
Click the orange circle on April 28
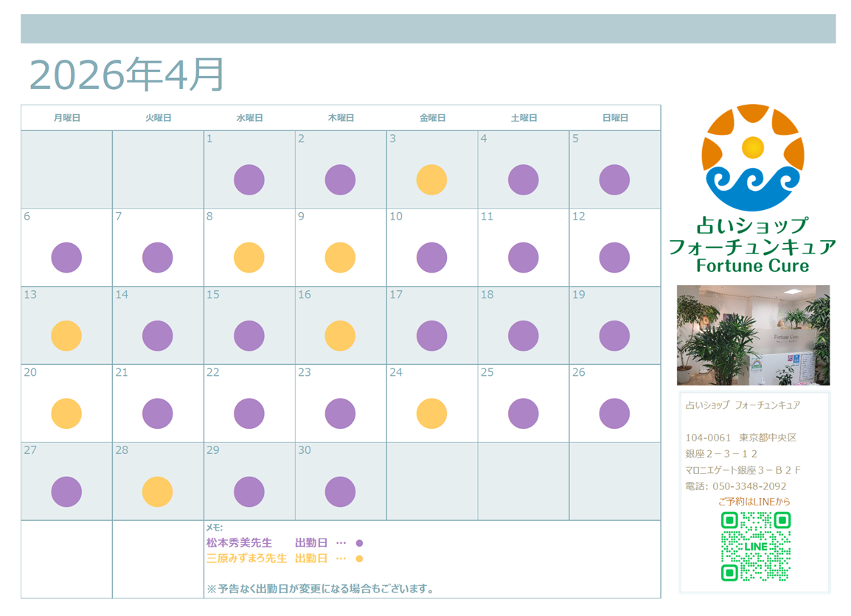157,491
